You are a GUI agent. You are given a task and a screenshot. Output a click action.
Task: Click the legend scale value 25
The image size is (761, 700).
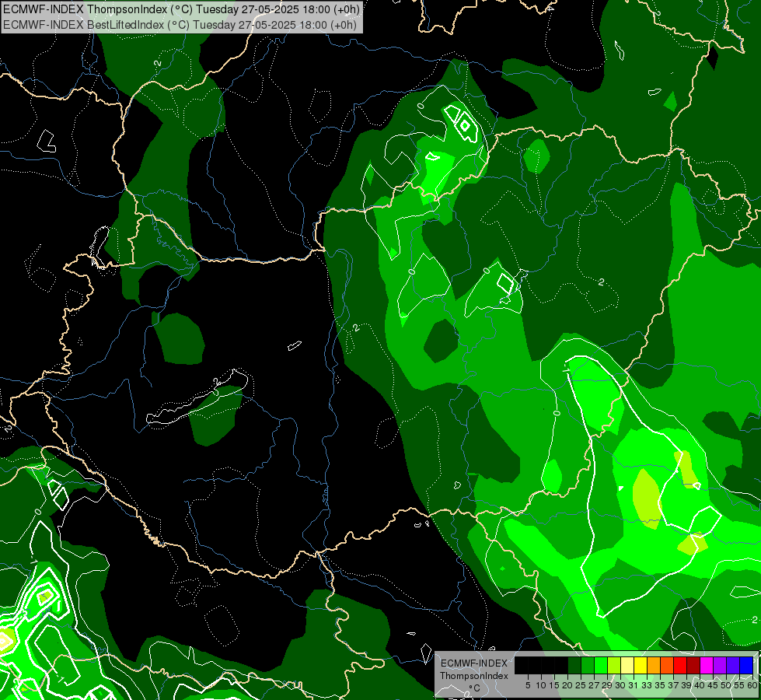pyautogui.click(x=581, y=685)
